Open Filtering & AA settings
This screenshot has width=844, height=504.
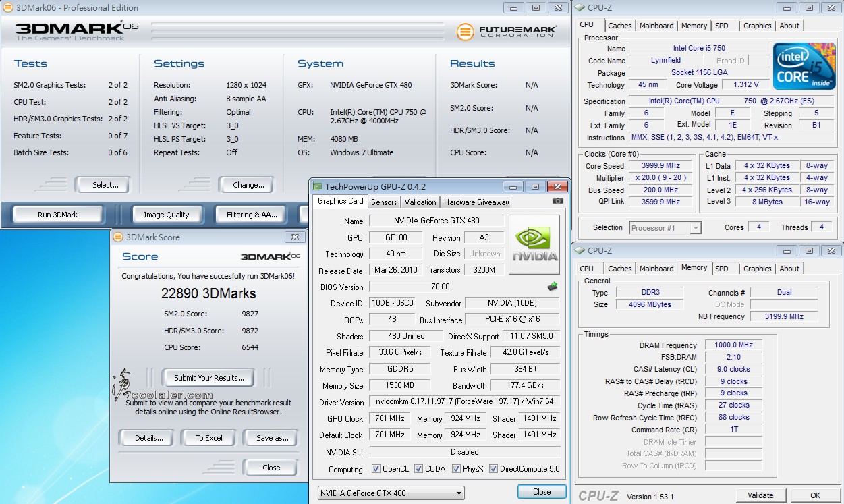pos(252,215)
